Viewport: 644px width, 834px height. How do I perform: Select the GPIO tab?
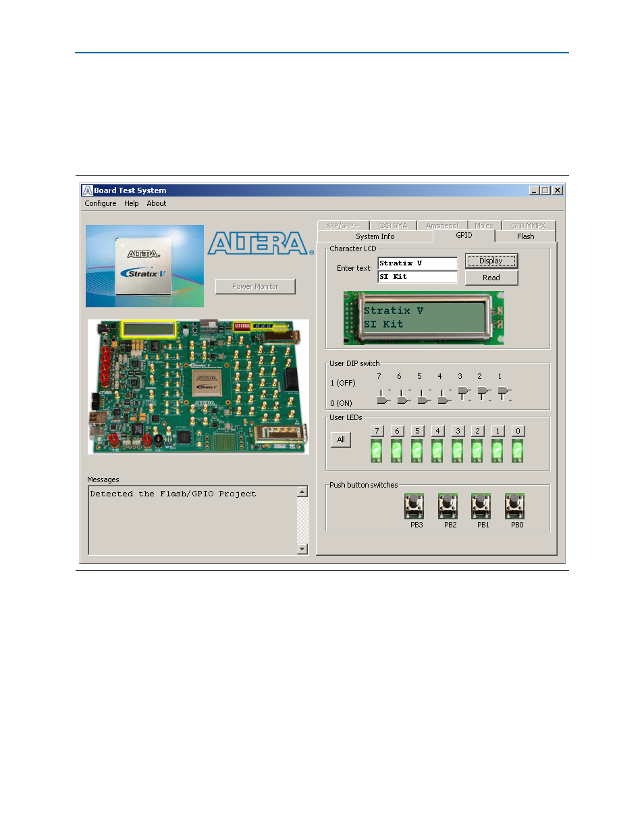[x=464, y=235]
